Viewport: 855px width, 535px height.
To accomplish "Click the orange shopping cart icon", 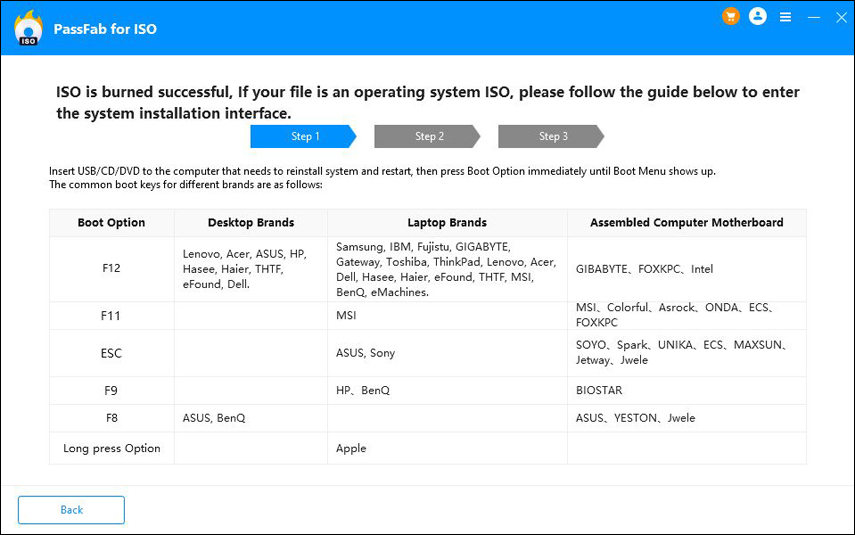I will point(731,17).
